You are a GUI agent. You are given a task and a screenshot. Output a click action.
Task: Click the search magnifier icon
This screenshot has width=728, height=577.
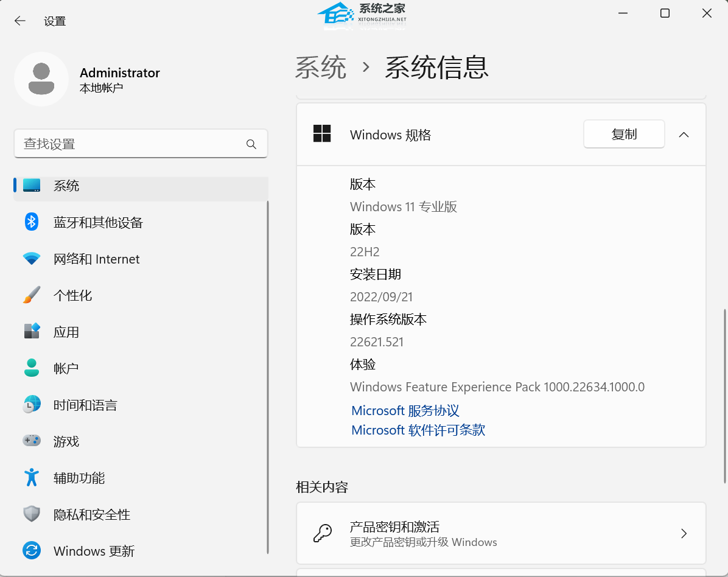pyautogui.click(x=251, y=144)
